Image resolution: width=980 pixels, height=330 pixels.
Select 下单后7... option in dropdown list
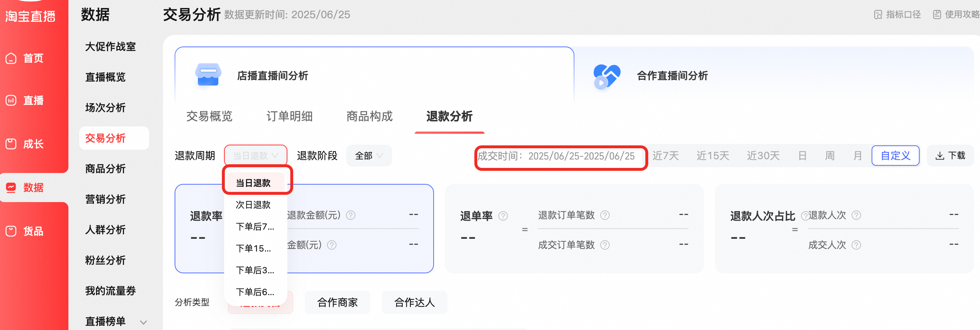[x=256, y=227]
